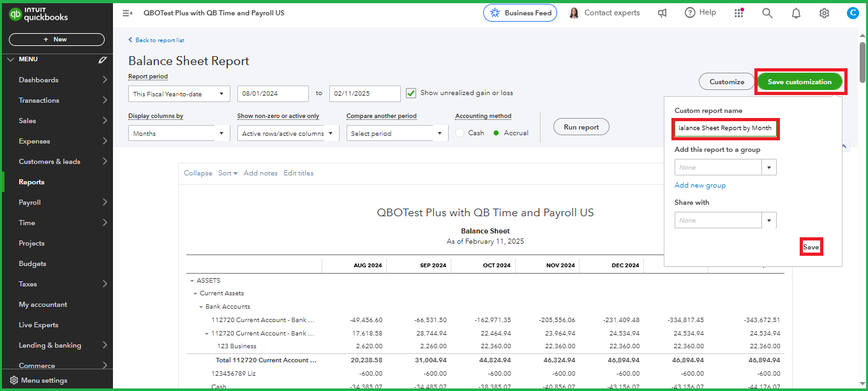Click the Add notes link
The width and height of the screenshot is (868, 391).
point(260,173)
